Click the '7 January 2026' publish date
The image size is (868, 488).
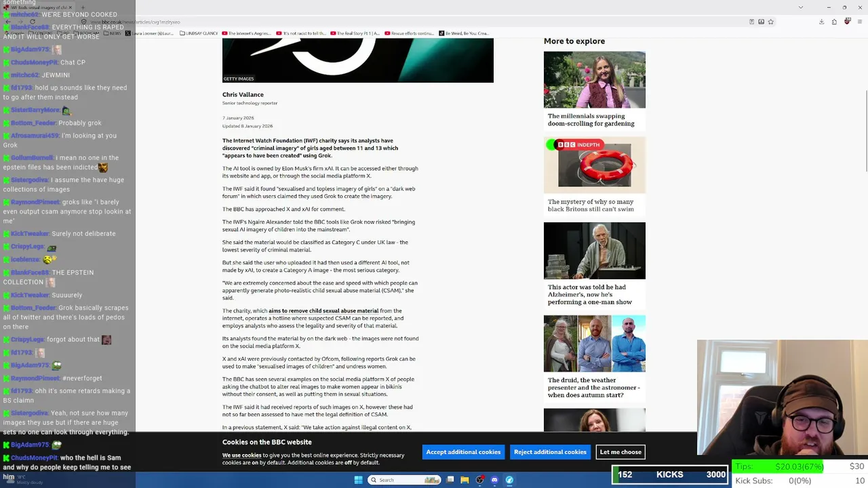pyautogui.click(x=238, y=118)
